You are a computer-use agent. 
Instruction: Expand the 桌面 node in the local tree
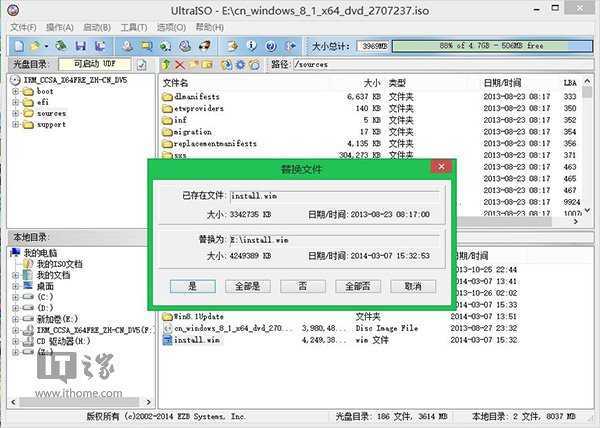tap(15, 286)
